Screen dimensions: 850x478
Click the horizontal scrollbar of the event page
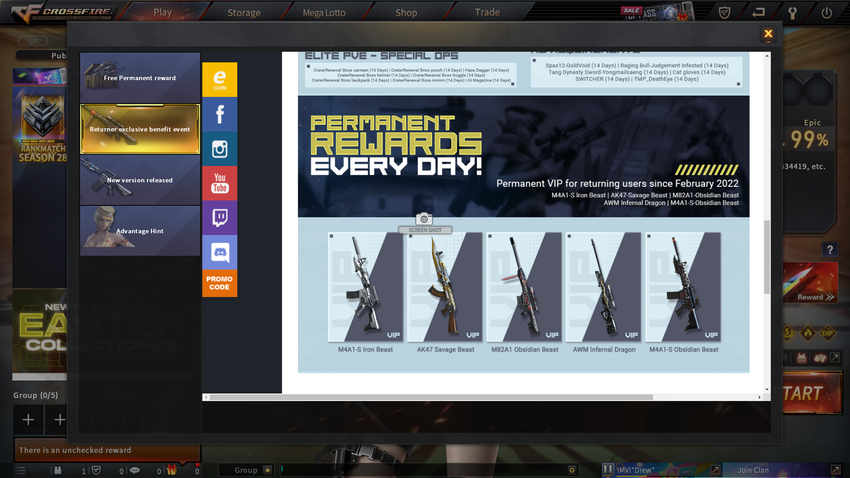pos(431,397)
